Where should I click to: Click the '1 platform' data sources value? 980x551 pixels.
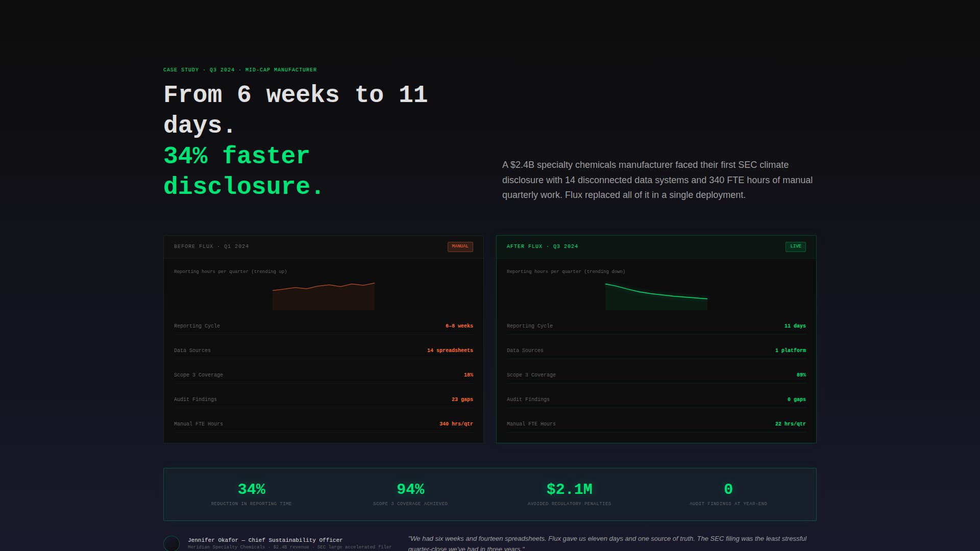click(x=791, y=350)
